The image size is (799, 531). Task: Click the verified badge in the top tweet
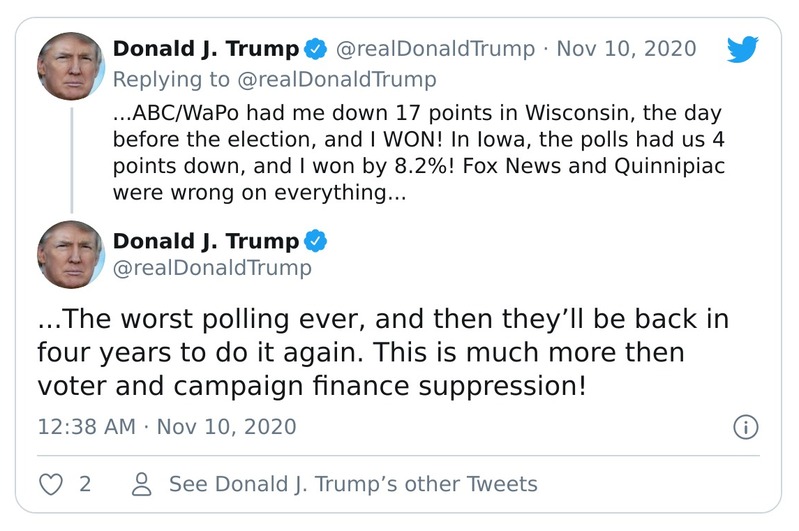coord(314,49)
